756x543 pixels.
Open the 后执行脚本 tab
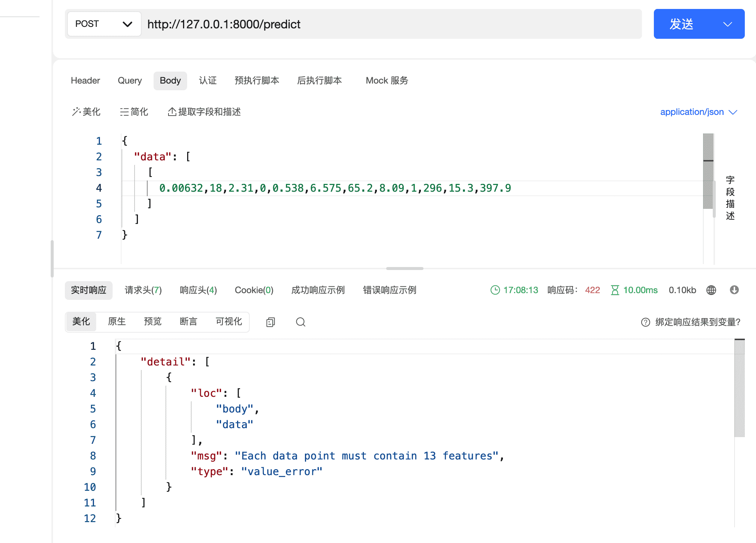[x=319, y=81]
